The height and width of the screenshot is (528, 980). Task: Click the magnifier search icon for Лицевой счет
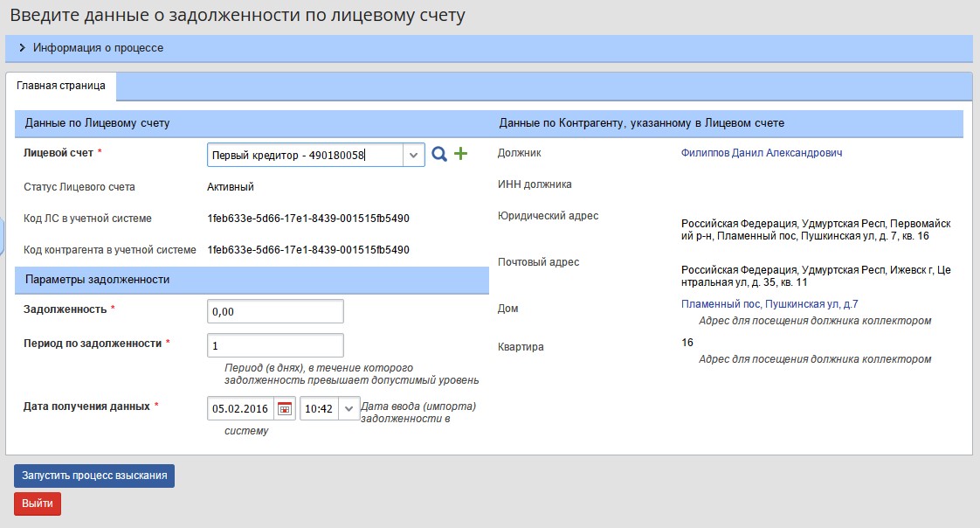[x=439, y=155]
